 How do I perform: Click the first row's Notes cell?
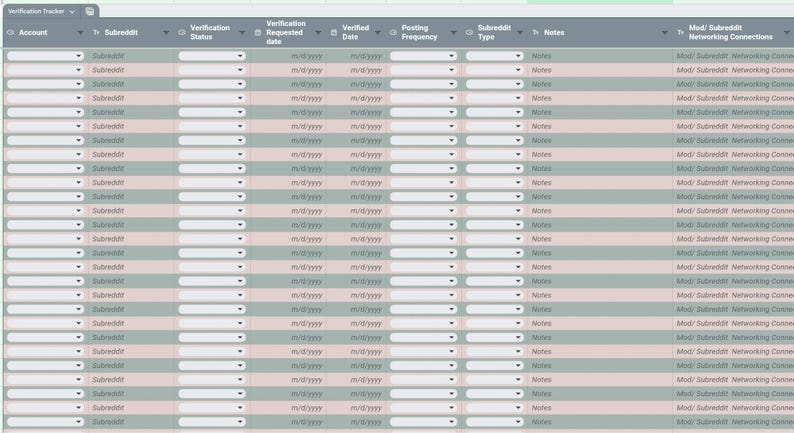point(600,57)
